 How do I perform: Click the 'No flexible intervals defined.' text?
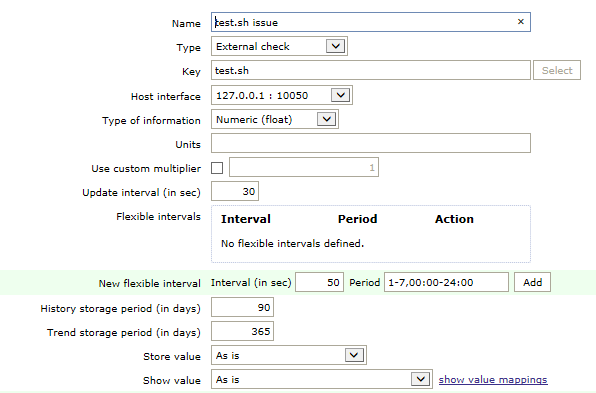click(292, 243)
